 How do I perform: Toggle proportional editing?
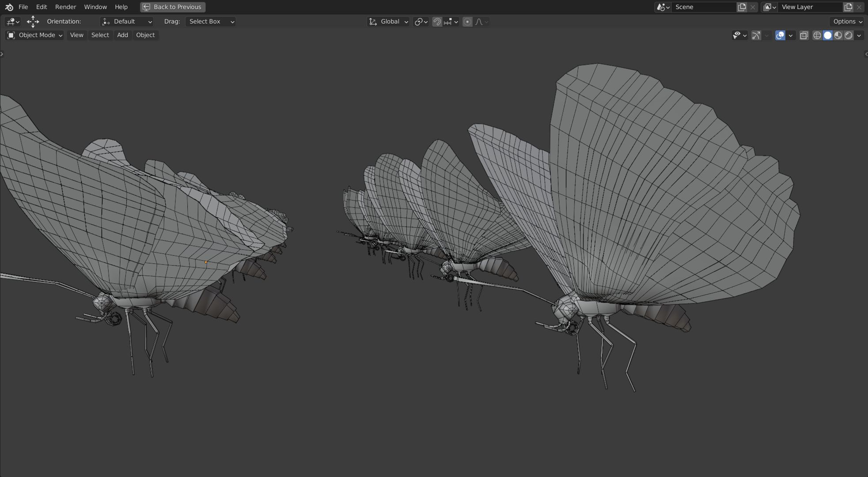pyautogui.click(x=467, y=22)
